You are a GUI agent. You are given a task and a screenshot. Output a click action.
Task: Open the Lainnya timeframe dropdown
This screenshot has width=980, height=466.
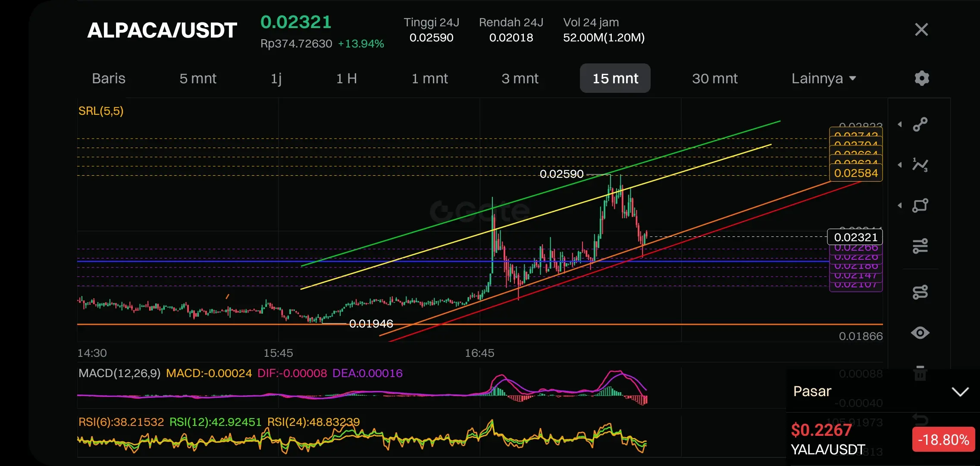tap(823, 79)
